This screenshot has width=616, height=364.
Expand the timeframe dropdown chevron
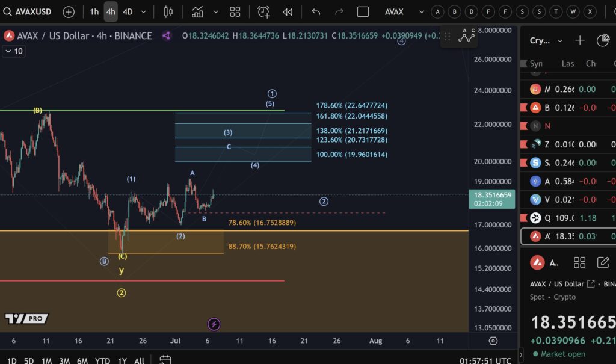[143, 12]
